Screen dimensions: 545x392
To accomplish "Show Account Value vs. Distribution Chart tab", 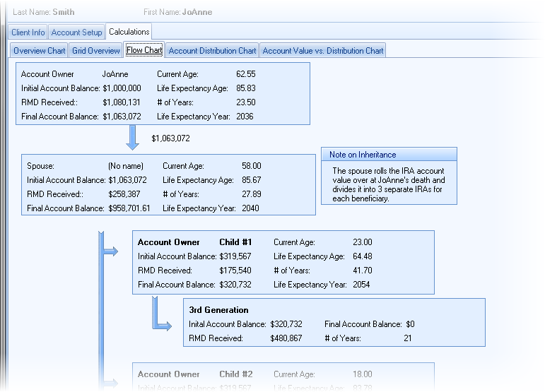I will click(x=323, y=51).
